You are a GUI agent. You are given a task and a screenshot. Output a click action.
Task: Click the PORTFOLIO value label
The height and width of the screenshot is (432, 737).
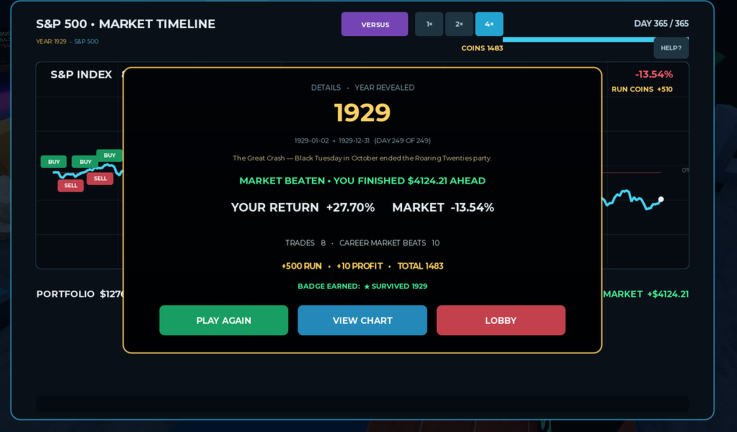[x=79, y=294]
